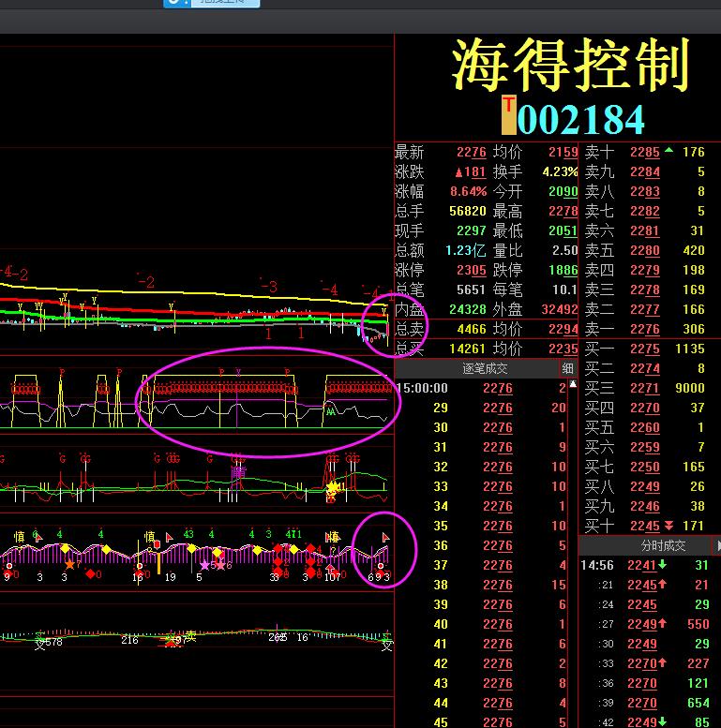The width and height of the screenshot is (721, 728).
Task: Click the 现手 value 2297
Action: 471,230
